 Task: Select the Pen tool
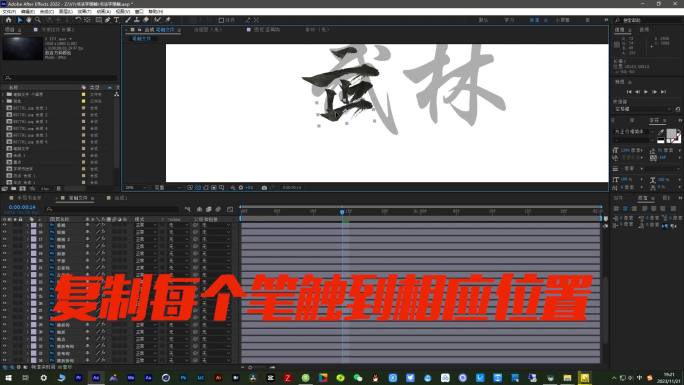107,20
